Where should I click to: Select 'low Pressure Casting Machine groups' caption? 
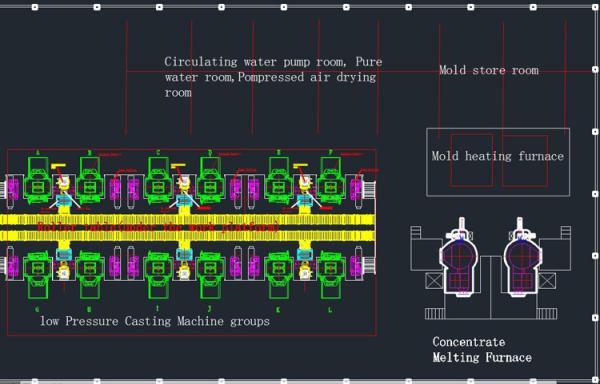pos(155,321)
